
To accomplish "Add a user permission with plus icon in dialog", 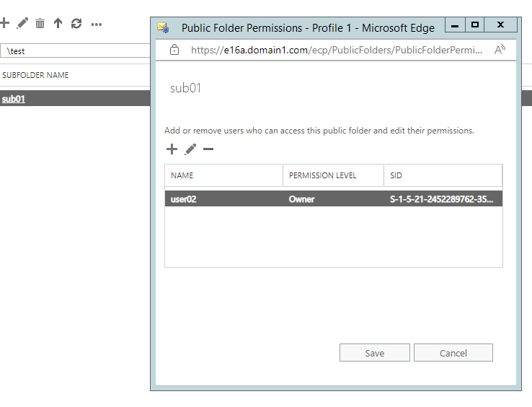I will 172,149.
